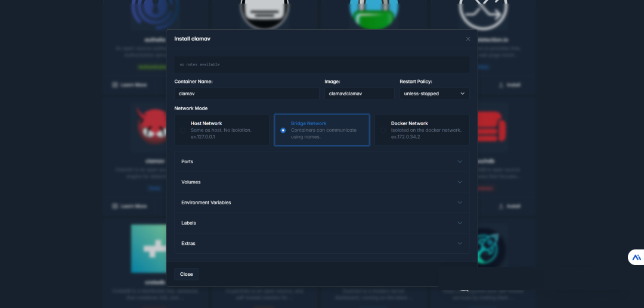
Task: Expand the Environment Variables section
Action: [x=321, y=203]
